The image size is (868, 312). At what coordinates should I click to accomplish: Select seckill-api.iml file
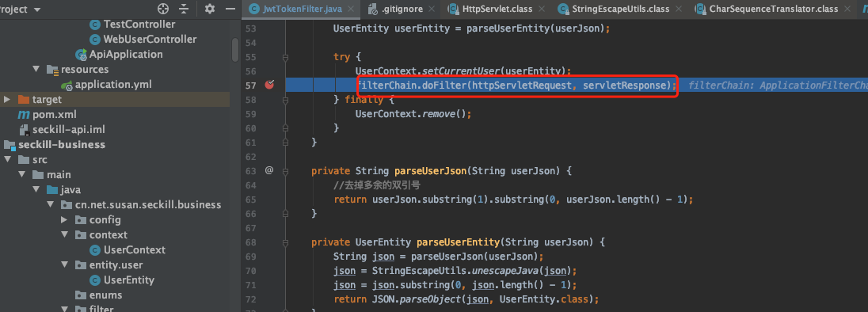click(x=69, y=129)
